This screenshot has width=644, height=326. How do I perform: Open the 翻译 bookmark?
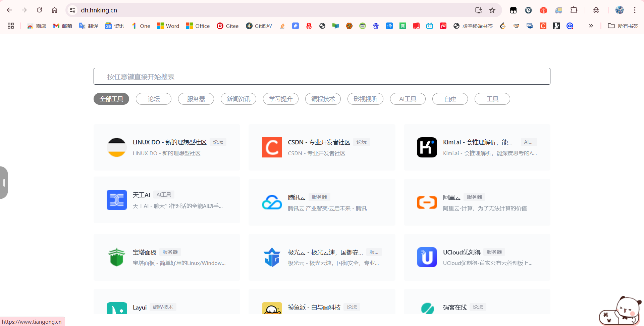pyautogui.click(x=89, y=26)
